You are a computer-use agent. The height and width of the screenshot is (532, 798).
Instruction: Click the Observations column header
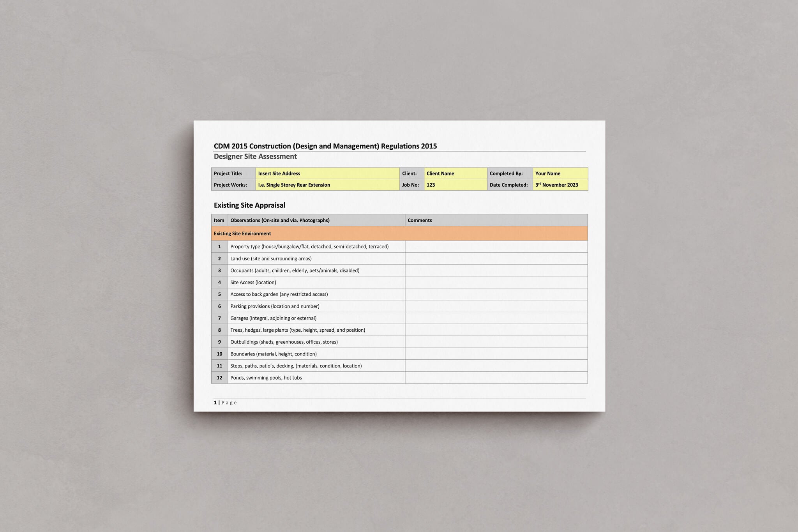coord(280,220)
